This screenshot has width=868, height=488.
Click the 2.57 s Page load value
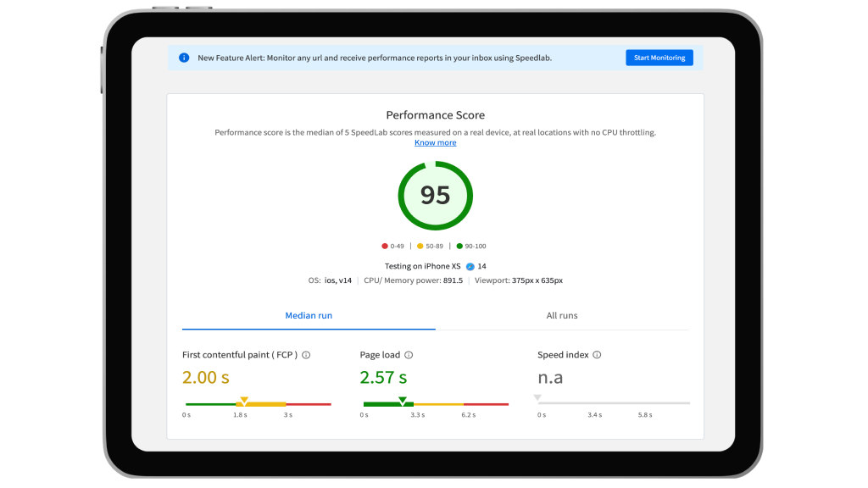pos(383,377)
